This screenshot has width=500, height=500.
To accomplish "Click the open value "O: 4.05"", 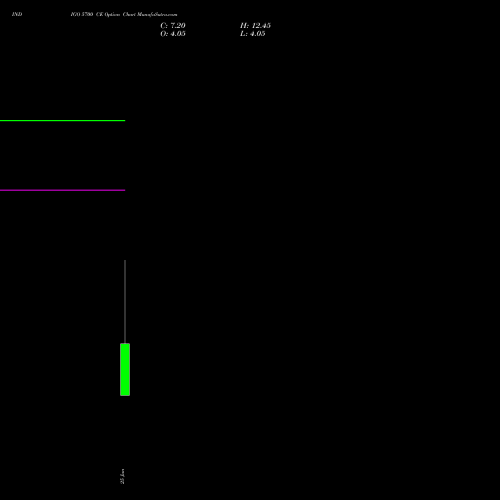I will [x=173, y=34].
